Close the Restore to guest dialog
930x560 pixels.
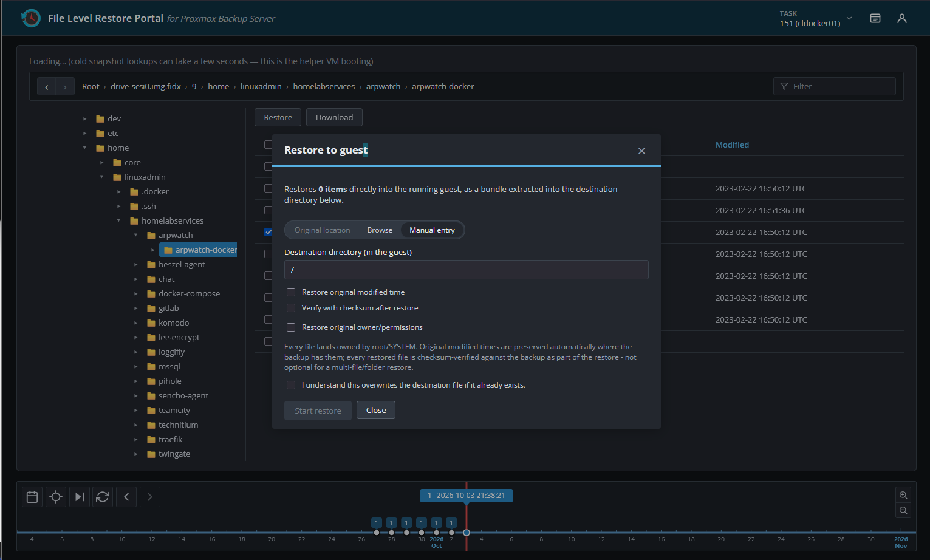641,151
